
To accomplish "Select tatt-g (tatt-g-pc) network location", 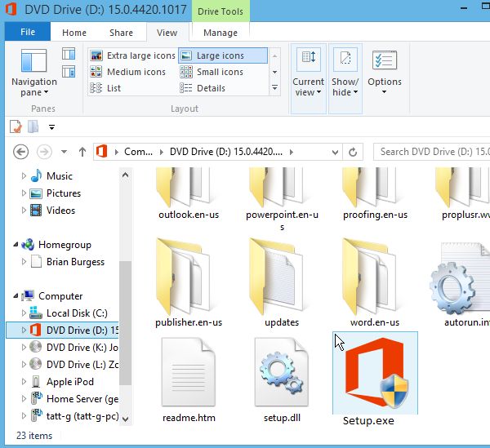I will [x=82, y=416].
